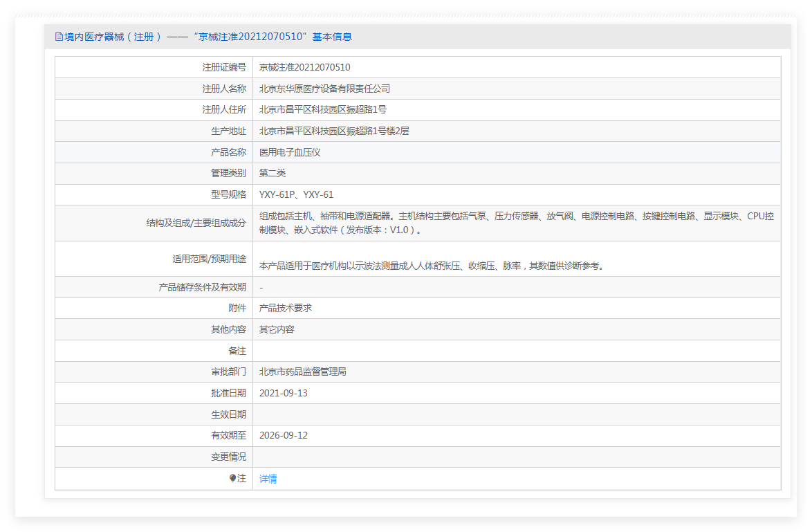Click the 管理类别 value 第二类

coord(273,173)
